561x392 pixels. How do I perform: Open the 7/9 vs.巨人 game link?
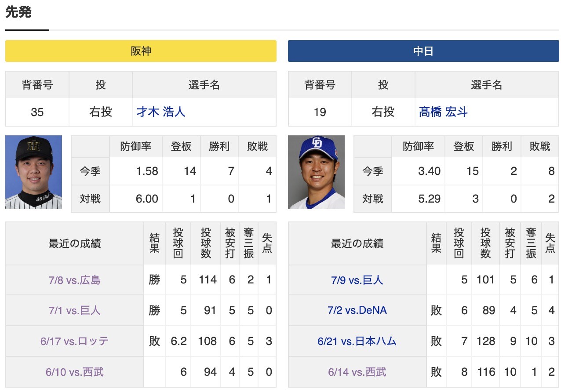click(x=357, y=280)
